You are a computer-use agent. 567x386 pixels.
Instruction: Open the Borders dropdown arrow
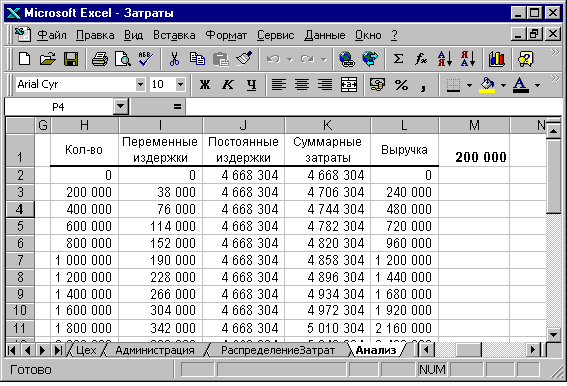tap(469, 85)
